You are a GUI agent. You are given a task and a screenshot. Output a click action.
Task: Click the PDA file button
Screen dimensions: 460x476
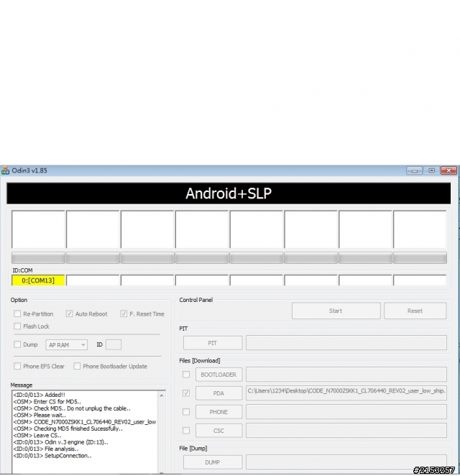(x=218, y=393)
